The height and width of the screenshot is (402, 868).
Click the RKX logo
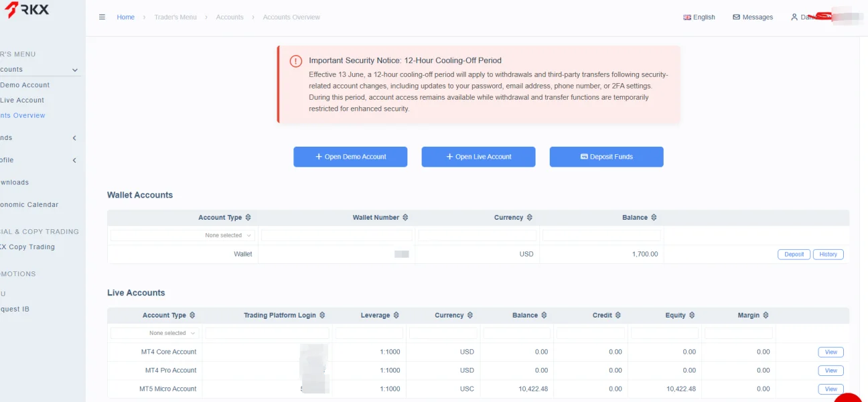25,9
